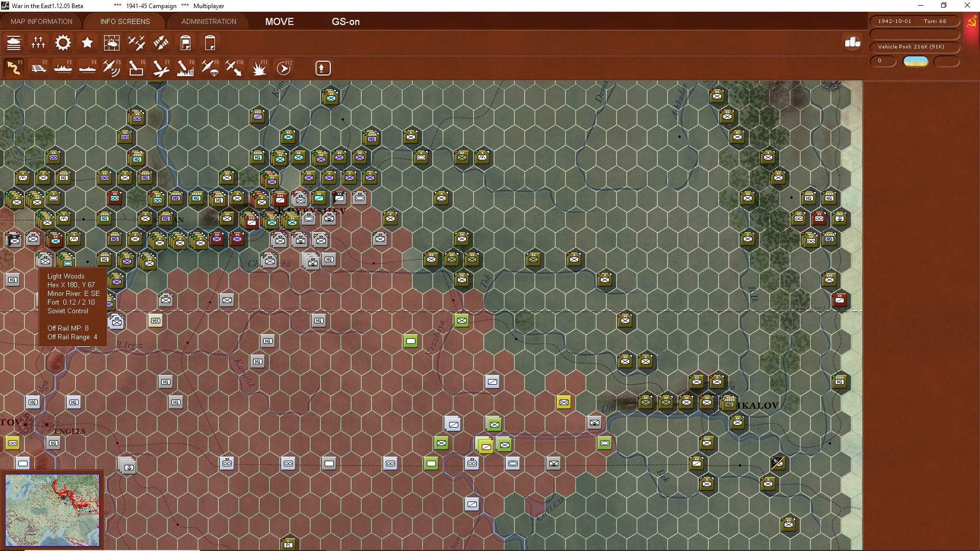Screen dimensions: 980x551
Task: Select the F7 bomb airfield mode icon
Action: coord(161,68)
